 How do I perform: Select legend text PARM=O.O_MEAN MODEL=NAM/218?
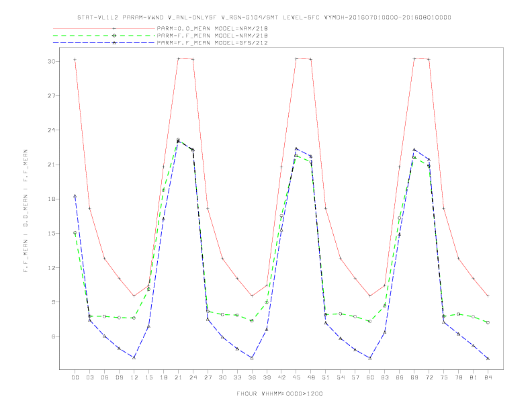212,28
